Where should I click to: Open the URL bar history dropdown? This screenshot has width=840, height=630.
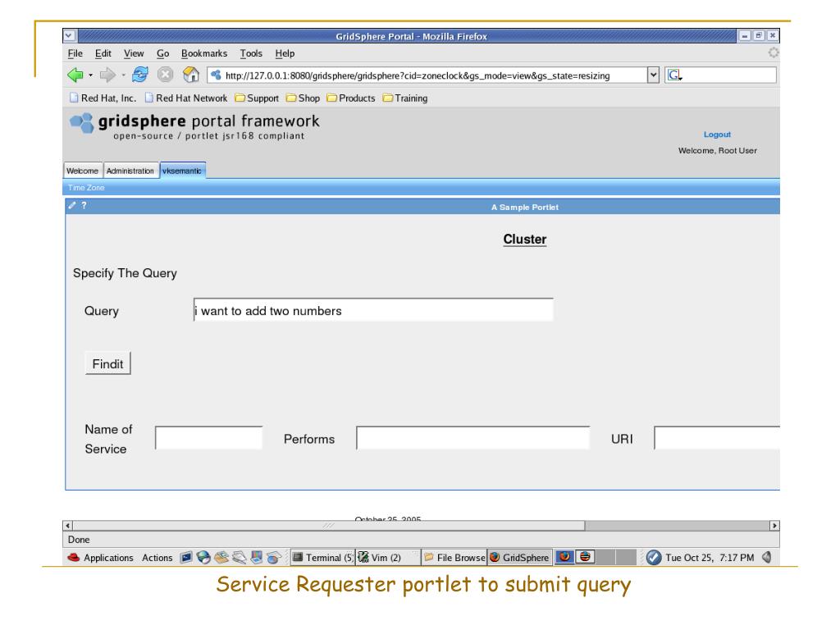click(653, 75)
